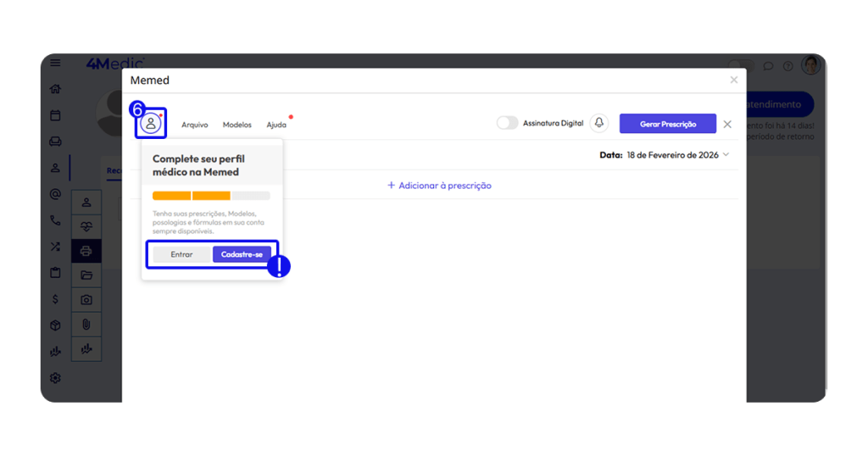
Task: Expand the Data date dropdown chevron
Action: [726, 155]
